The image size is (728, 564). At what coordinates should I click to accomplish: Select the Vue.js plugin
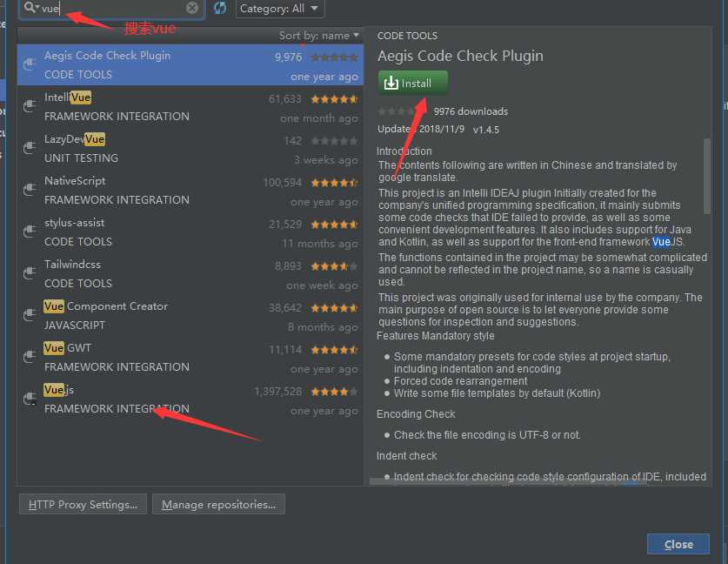click(x=190, y=399)
